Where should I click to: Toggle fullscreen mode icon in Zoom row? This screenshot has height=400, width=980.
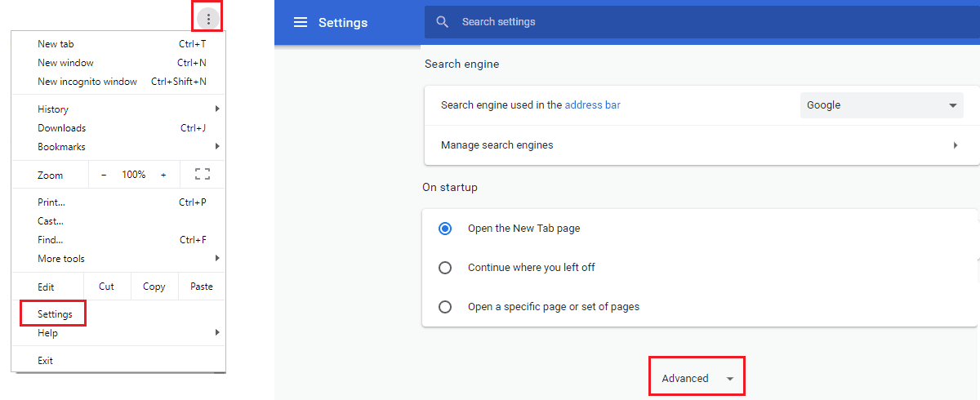coord(202,174)
